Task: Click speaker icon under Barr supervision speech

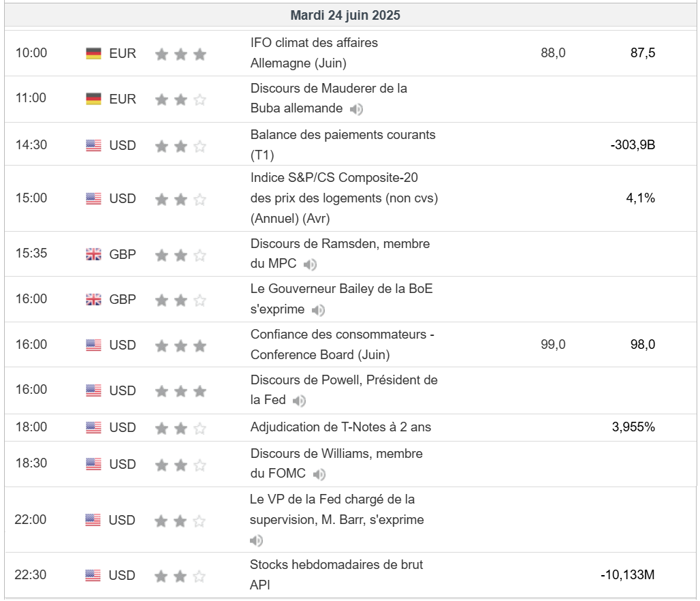Action: (256, 541)
